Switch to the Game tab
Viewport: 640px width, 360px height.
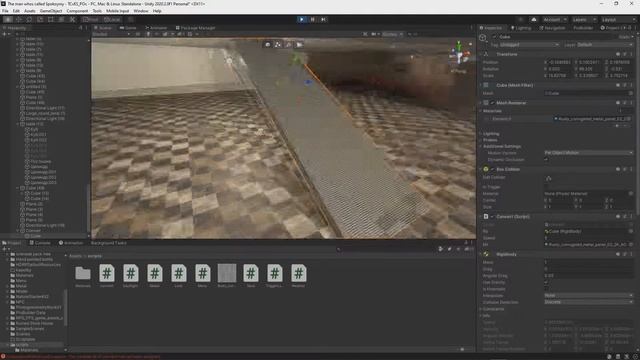click(128, 28)
